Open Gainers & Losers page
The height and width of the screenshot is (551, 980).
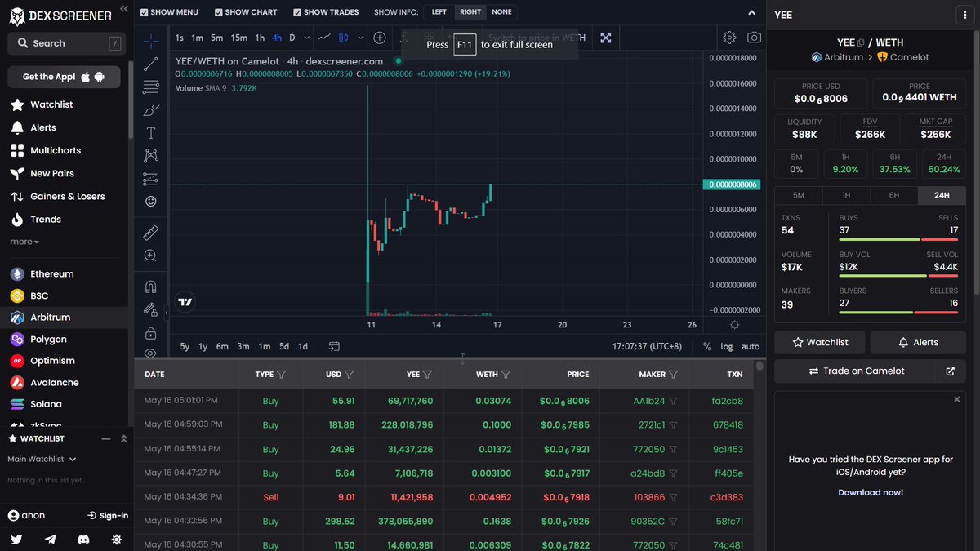67,196
